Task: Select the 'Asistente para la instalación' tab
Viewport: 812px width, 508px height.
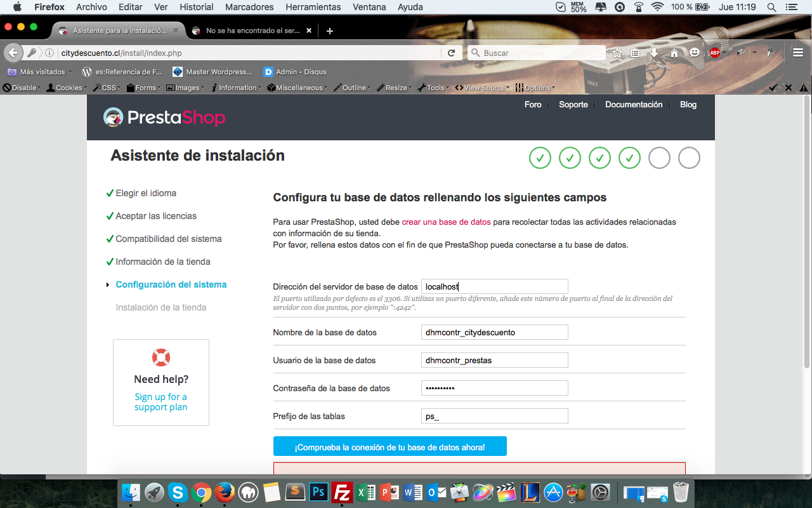Action: click(119, 30)
